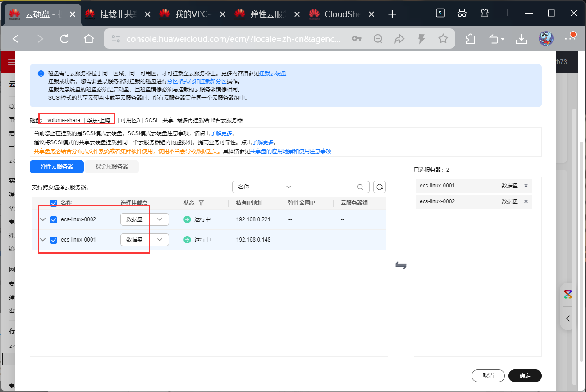Click first 了解更多 link about SCSI
The width and height of the screenshot is (586, 392).
222,133
